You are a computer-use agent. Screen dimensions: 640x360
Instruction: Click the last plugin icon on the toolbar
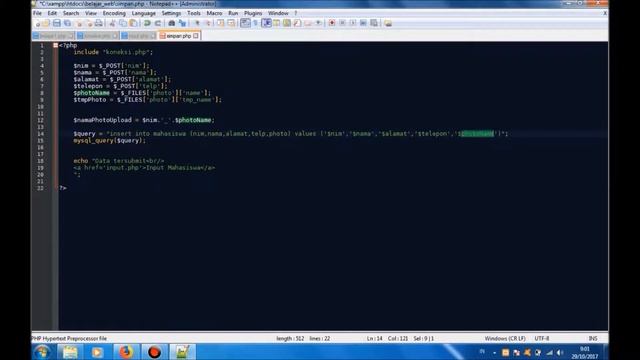point(388,23)
